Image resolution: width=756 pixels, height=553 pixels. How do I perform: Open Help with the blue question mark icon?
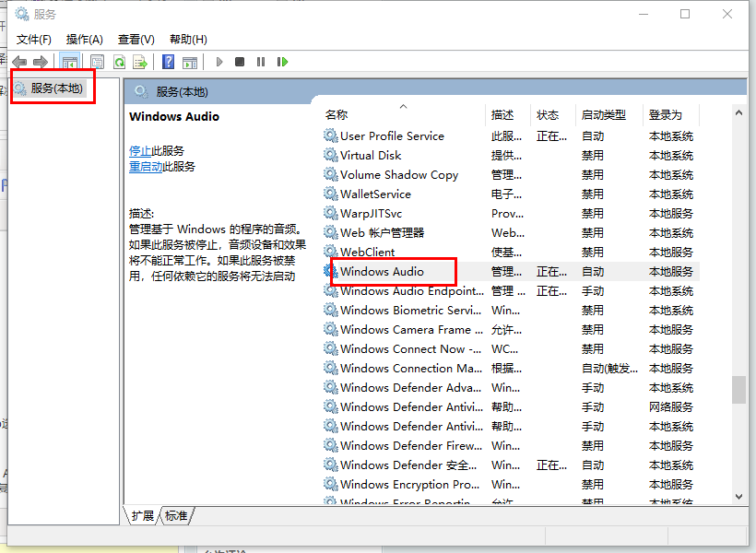168,62
